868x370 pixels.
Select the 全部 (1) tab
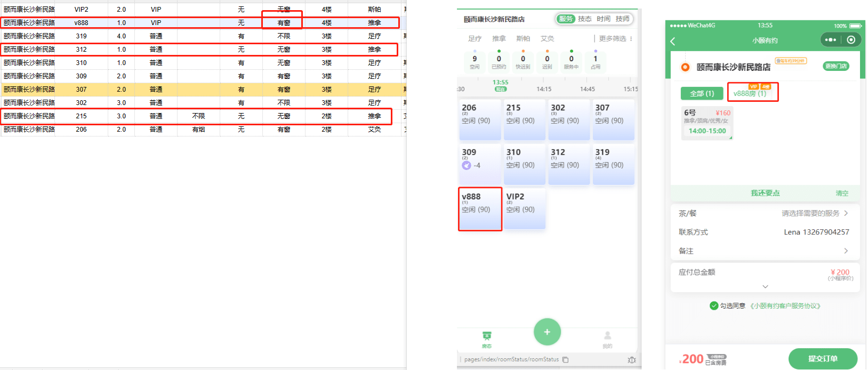click(x=702, y=93)
